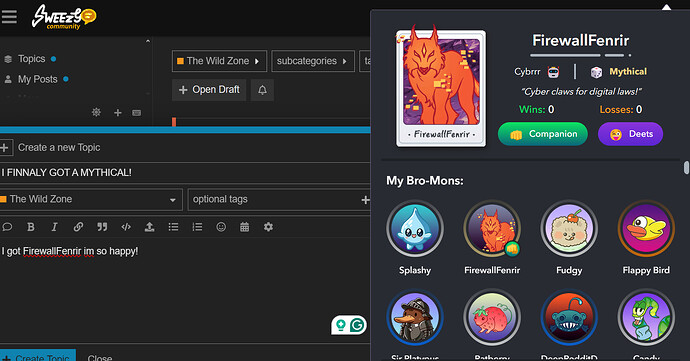This screenshot has width=690, height=361.
Task: Insert an emoji with the smiley icon
Action: tap(221, 227)
